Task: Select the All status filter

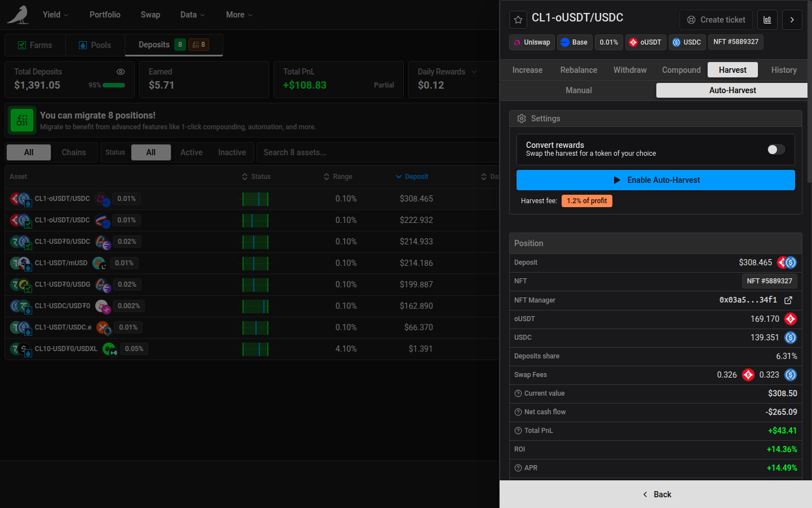Action: (151, 152)
